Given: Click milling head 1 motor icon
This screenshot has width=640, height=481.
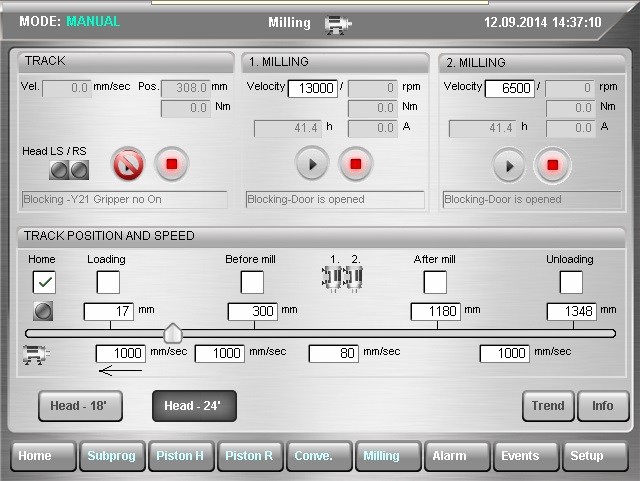Looking at the screenshot, I should point(333,278).
